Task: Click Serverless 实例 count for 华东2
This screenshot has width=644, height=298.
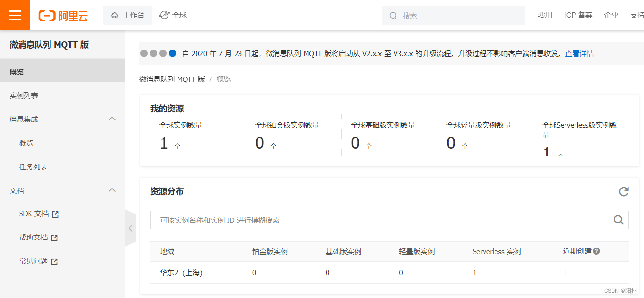Action: (x=475, y=273)
